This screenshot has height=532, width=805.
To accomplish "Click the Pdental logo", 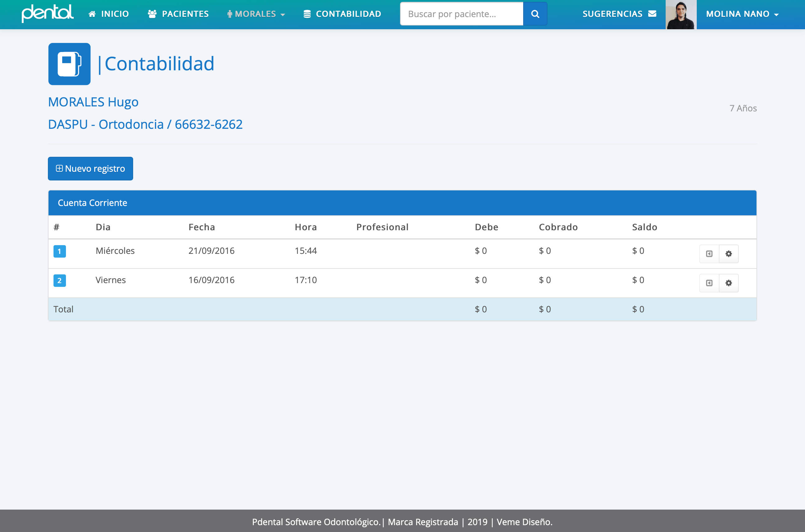I will [x=48, y=14].
